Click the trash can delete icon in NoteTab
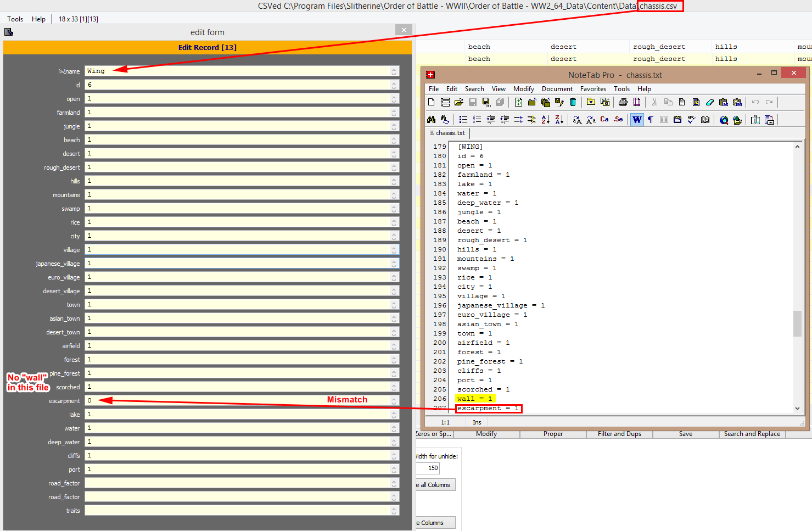This screenshot has height=531, width=812. pyautogui.click(x=573, y=102)
